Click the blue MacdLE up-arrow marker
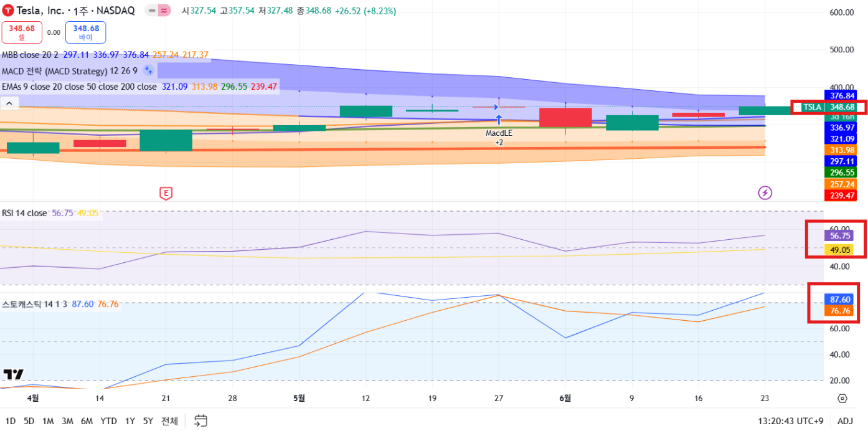 pos(499,120)
